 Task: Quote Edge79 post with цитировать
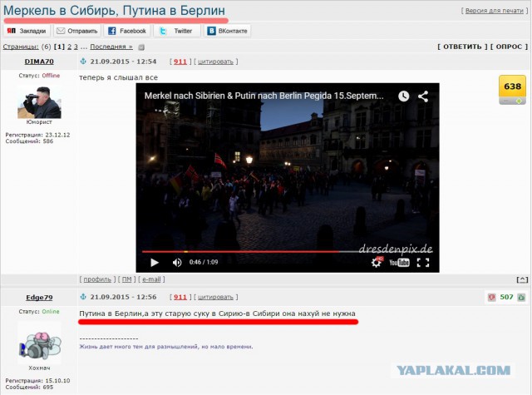(x=215, y=297)
